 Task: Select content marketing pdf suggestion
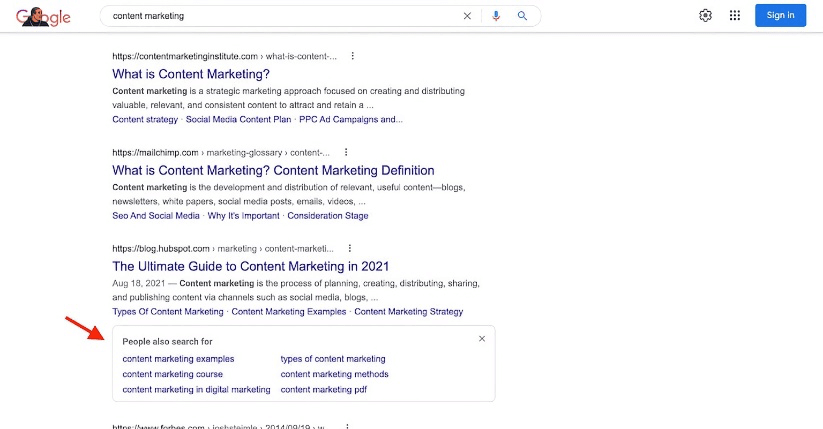pos(324,389)
